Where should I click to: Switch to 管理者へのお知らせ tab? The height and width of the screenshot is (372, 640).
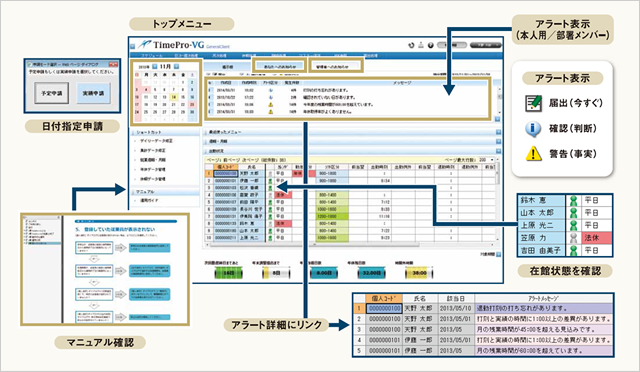[336, 66]
